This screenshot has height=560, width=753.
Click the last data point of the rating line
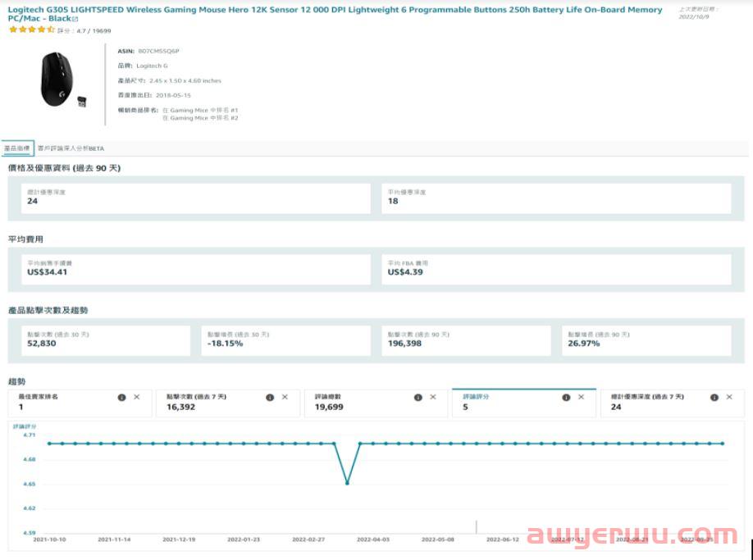pos(723,444)
